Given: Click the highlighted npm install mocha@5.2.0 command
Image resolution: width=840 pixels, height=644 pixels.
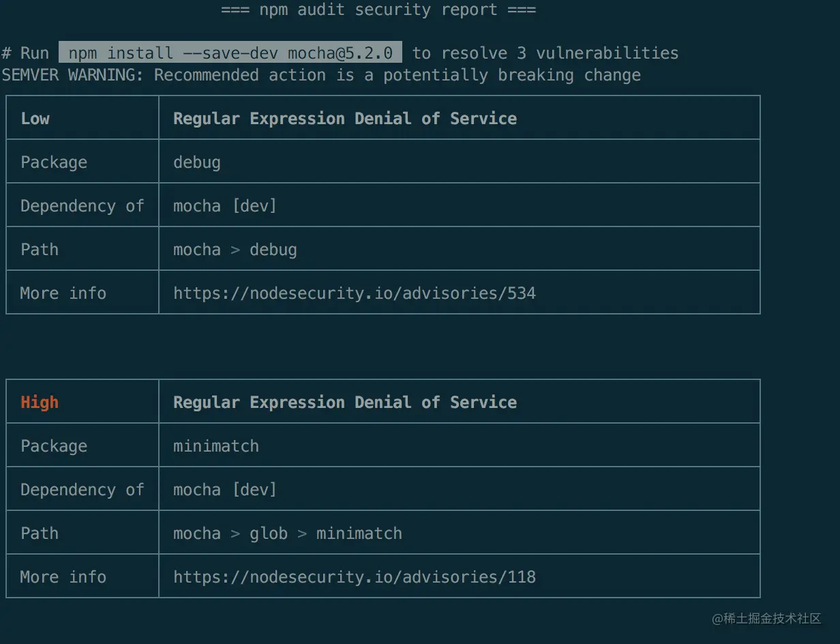Looking at the screenshot, I should click(230, 53).
